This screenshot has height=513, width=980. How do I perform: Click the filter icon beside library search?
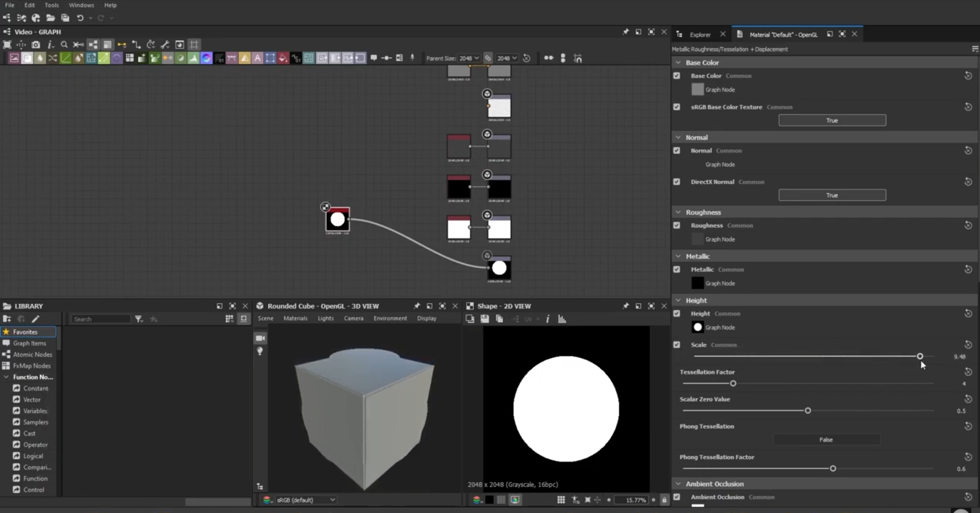tap(139, 319)
